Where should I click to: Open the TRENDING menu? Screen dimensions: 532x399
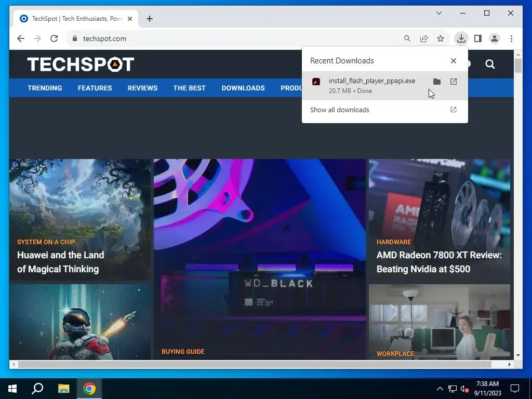(45, 88)
